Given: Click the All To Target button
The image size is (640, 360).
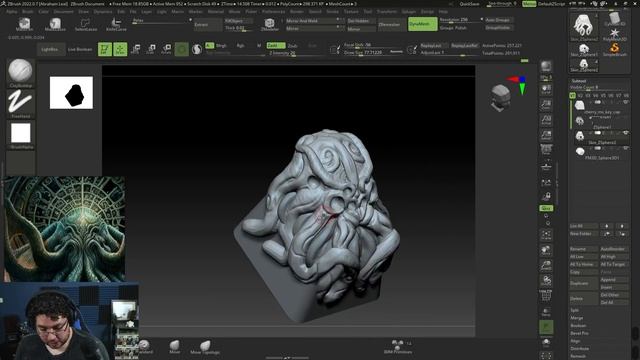Looking at the screenshot, I should pyautogui.click(x=614, y=264).
